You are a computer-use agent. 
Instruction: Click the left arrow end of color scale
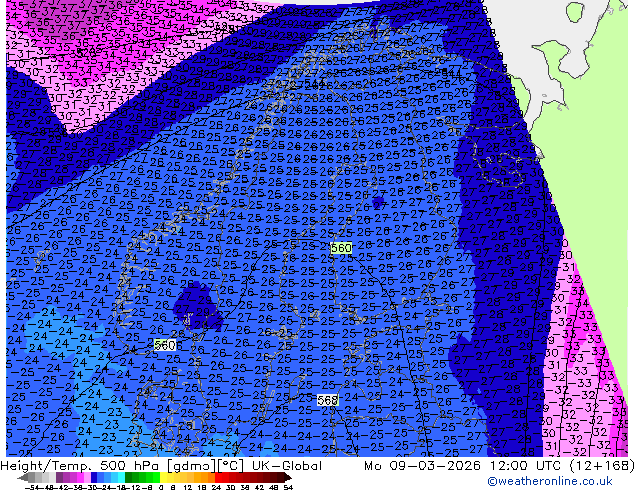click(23, 478)
